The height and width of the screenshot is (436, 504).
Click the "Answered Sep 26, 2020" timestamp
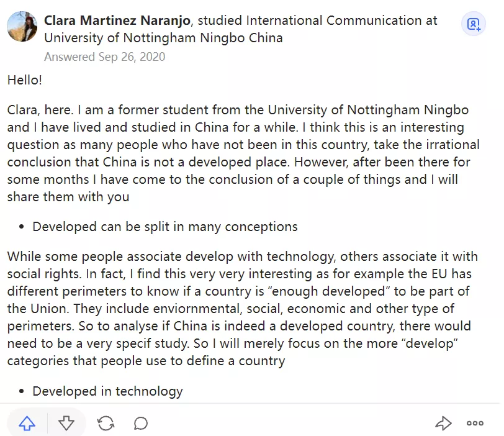(x=104, y=57)
